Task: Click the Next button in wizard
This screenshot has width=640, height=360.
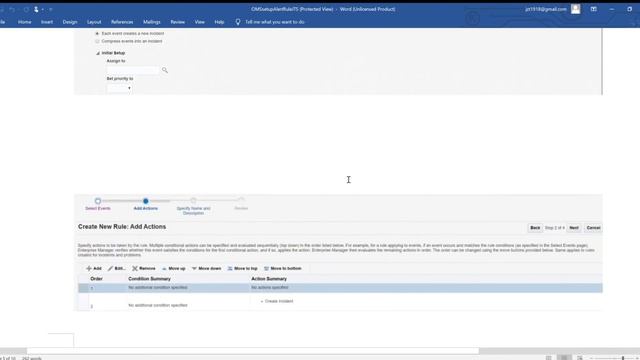Action: (x=574, y=228)
